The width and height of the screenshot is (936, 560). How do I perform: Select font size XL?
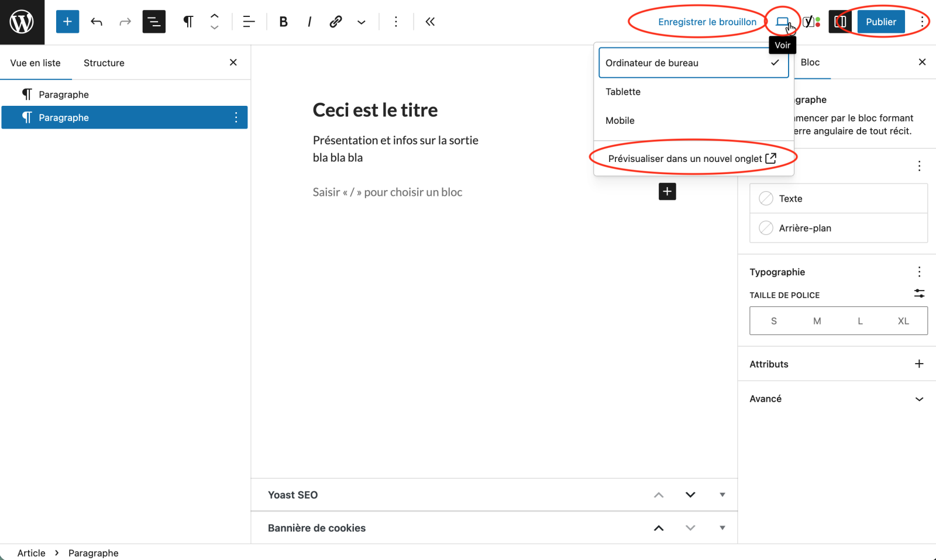click(x=903, y=321)
